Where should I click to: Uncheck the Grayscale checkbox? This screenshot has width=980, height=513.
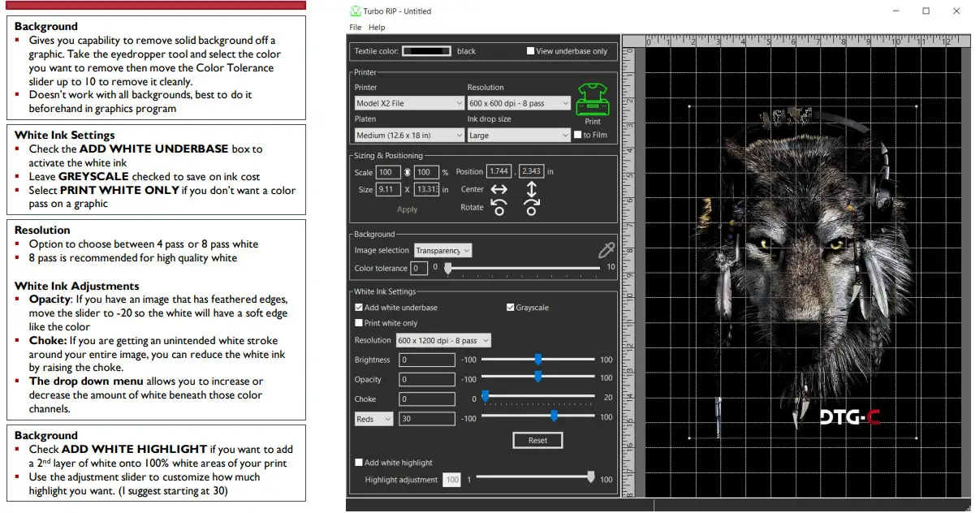pyautogui.click(x=510, y=308)
